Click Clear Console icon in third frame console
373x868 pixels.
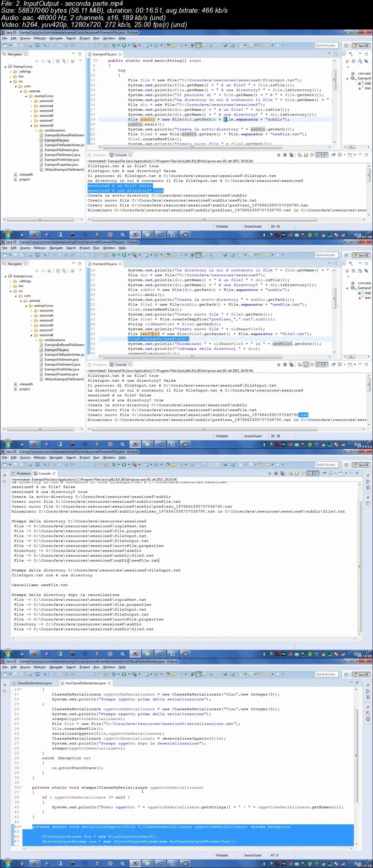291,474
